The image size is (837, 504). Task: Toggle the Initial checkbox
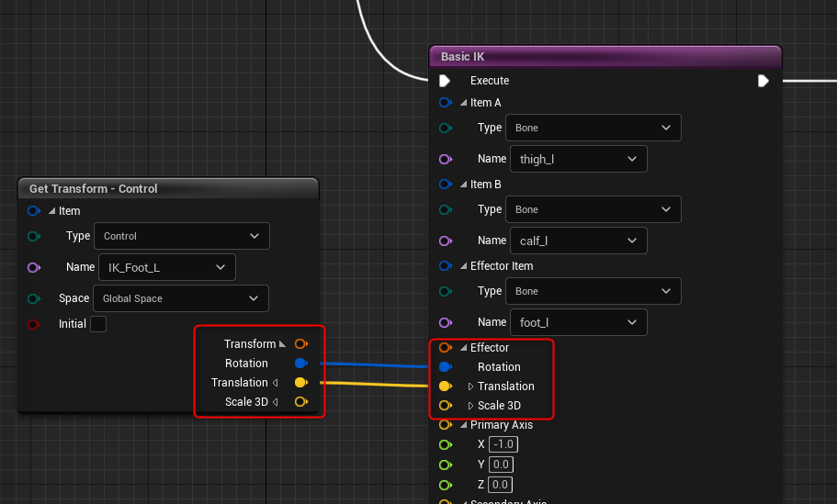pos(98,324)
